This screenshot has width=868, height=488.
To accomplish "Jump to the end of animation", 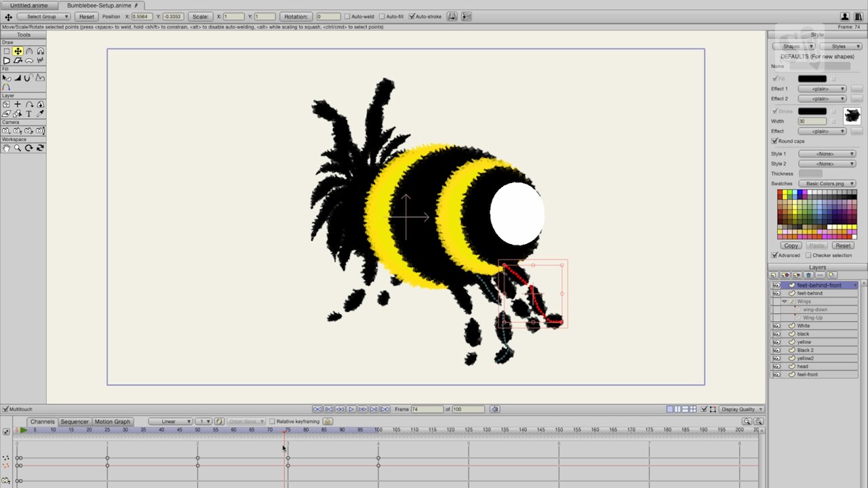I will pyautogui.click(x=385, y=409).
